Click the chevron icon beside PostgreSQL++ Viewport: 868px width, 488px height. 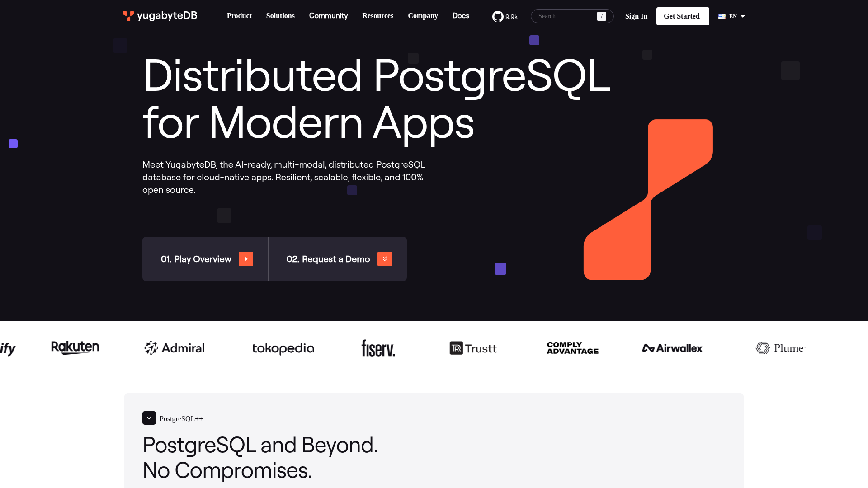[149, 418]
